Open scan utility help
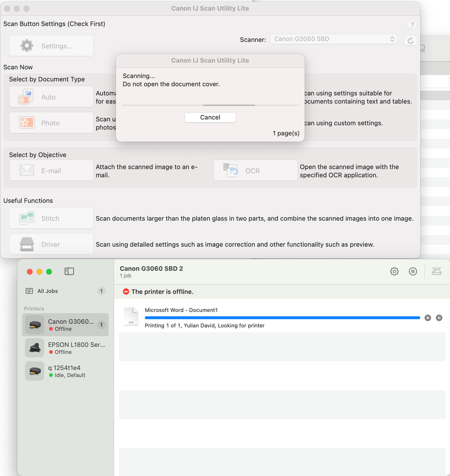450x476 pixels. tap(412, 24)
